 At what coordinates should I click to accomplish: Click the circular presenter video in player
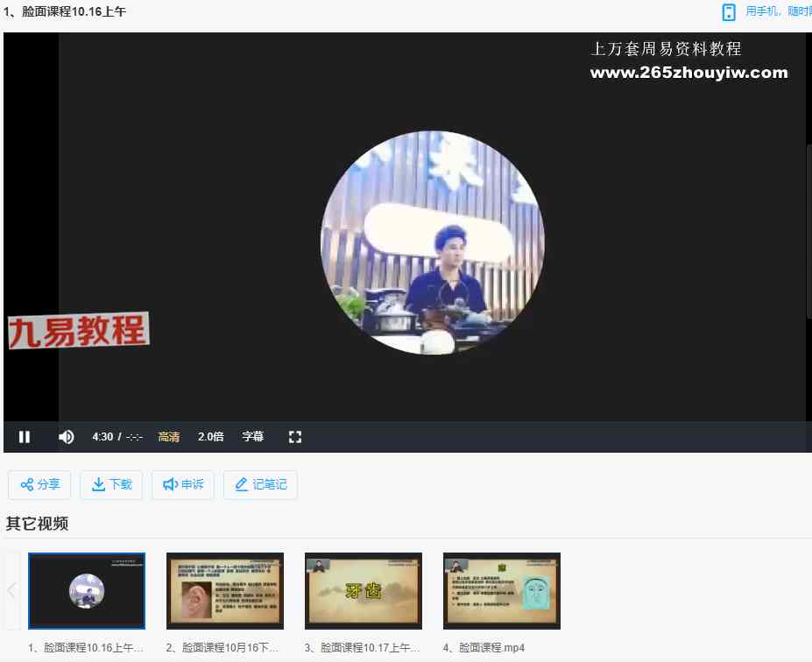coord(433,243)
